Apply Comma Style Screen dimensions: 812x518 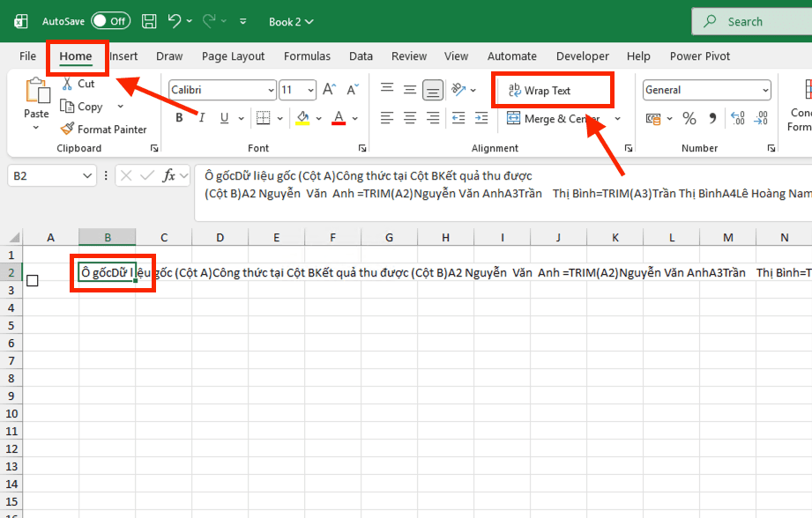pos(713,119)
